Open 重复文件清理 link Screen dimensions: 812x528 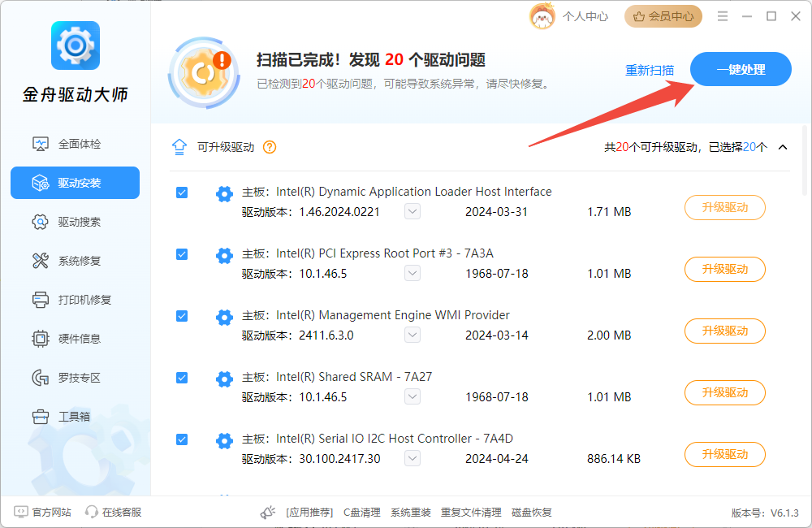click(x=471, y=512)
